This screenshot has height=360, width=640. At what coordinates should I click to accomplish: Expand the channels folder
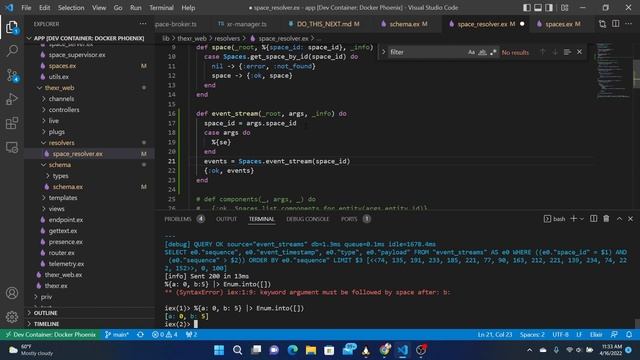pyautogui.click(x=61, y=99)
